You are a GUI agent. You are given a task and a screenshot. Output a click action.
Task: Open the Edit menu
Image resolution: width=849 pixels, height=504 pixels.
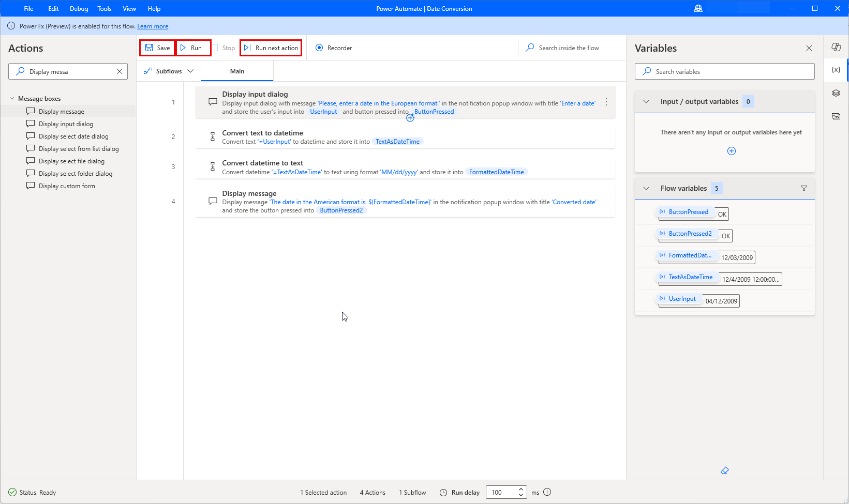[x=53, y=8]
